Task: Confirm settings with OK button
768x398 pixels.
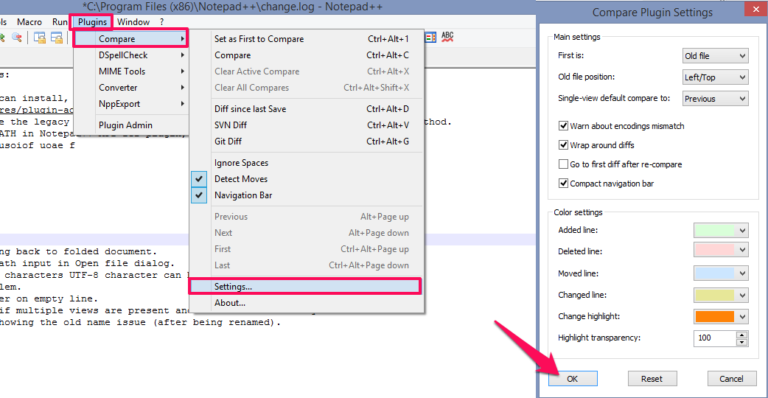Action: click(x=573, y=378)
